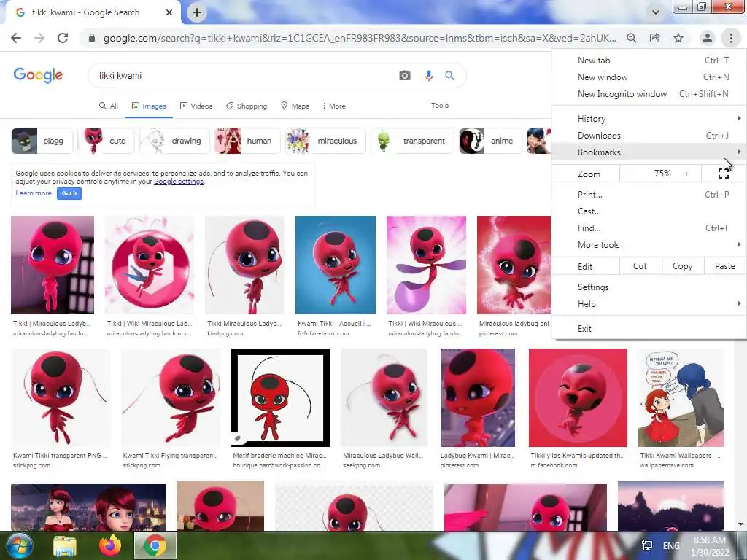Open the Tikki Kwami Wallpapers thumbnail
This screenshot has width=747, height=560.
tap(681, 397)
